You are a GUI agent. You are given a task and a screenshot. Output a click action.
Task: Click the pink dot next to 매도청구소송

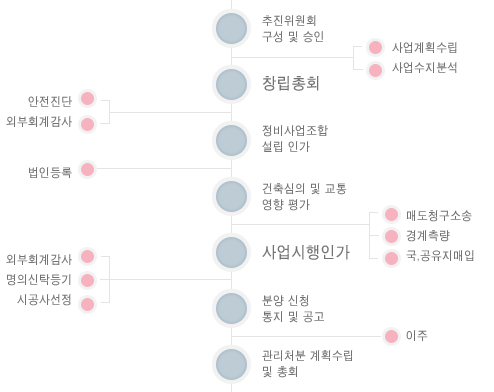coord(391,215)
